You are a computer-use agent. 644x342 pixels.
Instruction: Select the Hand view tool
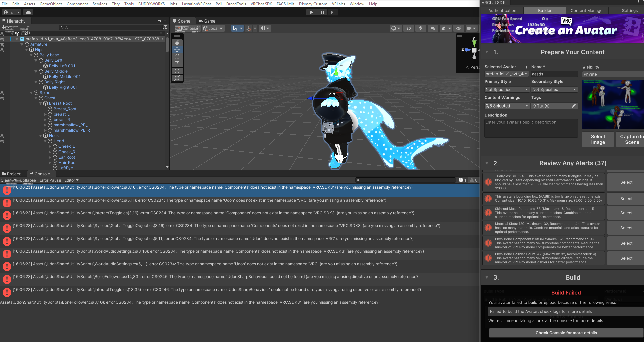(x=177, y=43)
